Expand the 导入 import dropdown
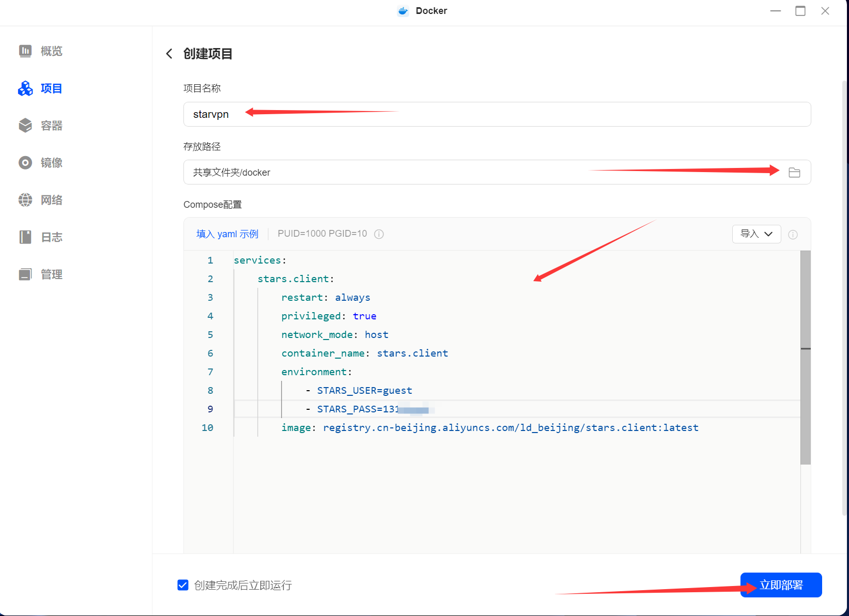Screen dimensions: 849x616 (x=757, y=234)
